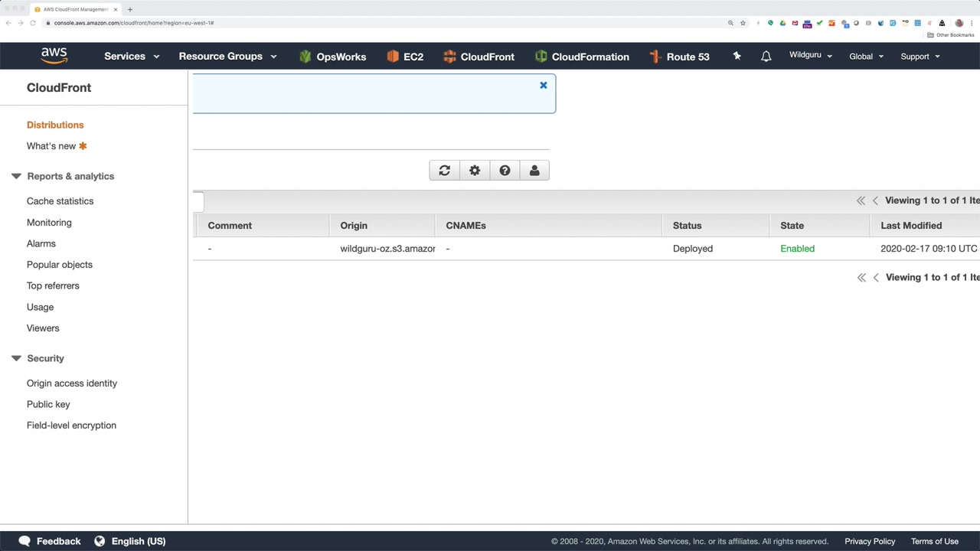The height and width of the screenshot is (551, 980).
Task: Click the Enabled state cell
Action: click(797, 249)
